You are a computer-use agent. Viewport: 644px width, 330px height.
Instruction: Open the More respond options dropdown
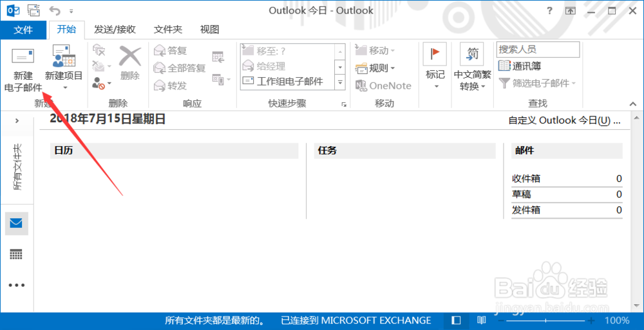222,79
